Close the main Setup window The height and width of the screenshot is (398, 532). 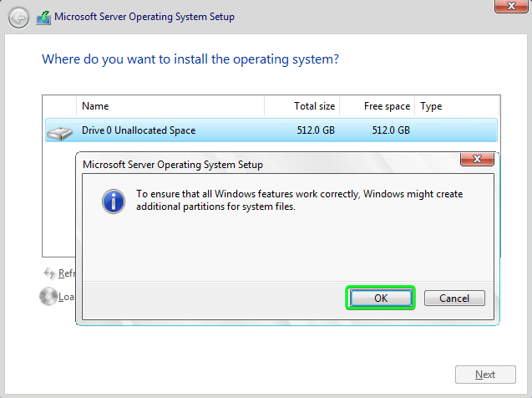pos(511,6)
